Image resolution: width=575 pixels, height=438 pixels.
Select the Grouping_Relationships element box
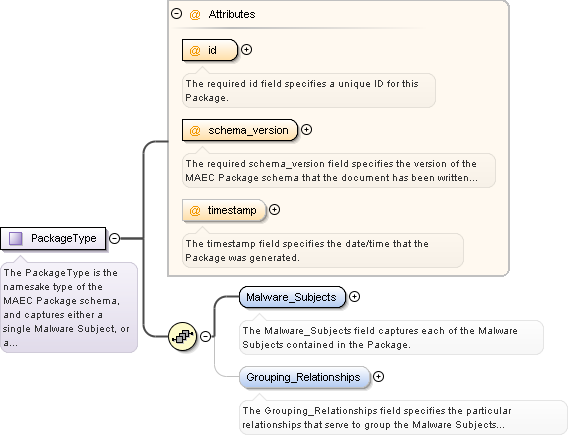pyautogui.click(x=304, y=377)
